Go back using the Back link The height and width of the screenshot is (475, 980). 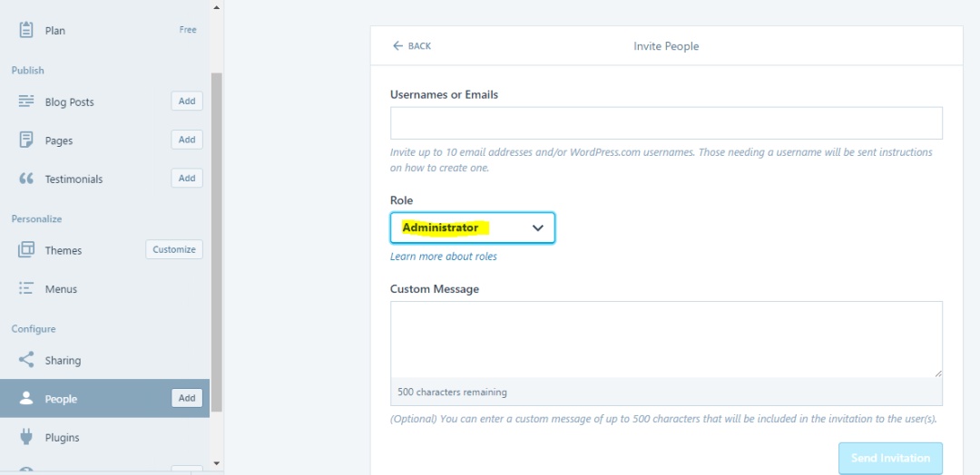pyautogui.click(x=412, y=46)
